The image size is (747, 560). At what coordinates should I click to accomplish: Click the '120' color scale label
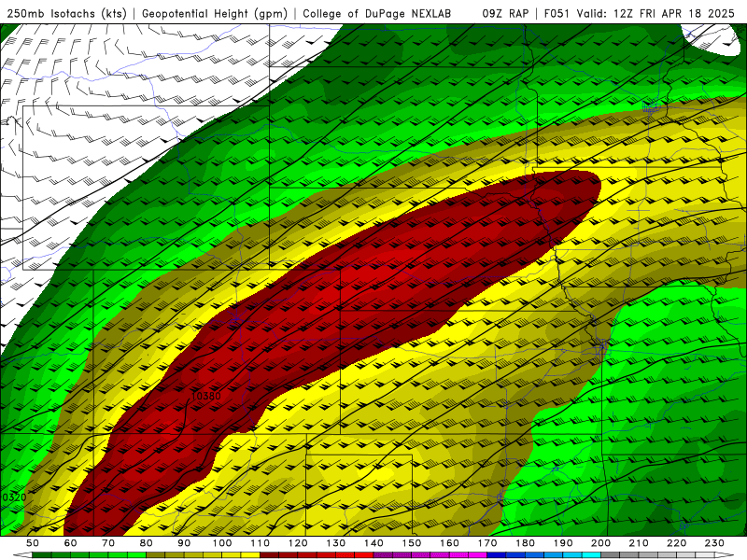tap(298, 543)
